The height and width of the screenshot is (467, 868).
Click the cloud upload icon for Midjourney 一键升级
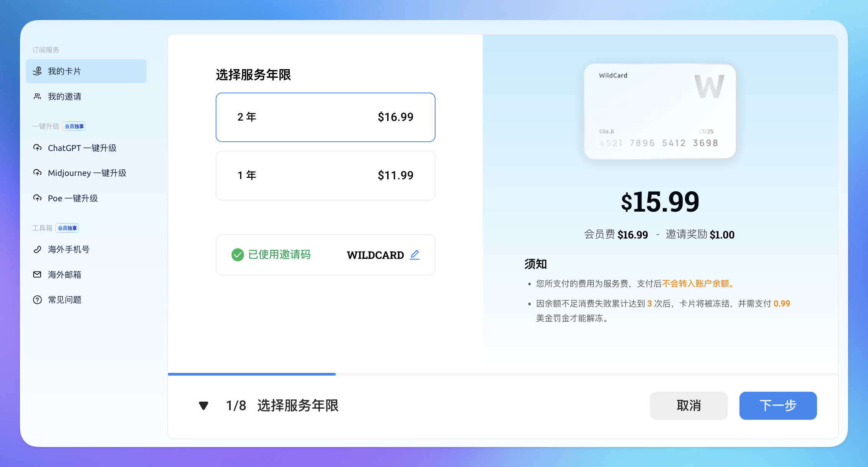pyautogui.click(x=37, y=173)
